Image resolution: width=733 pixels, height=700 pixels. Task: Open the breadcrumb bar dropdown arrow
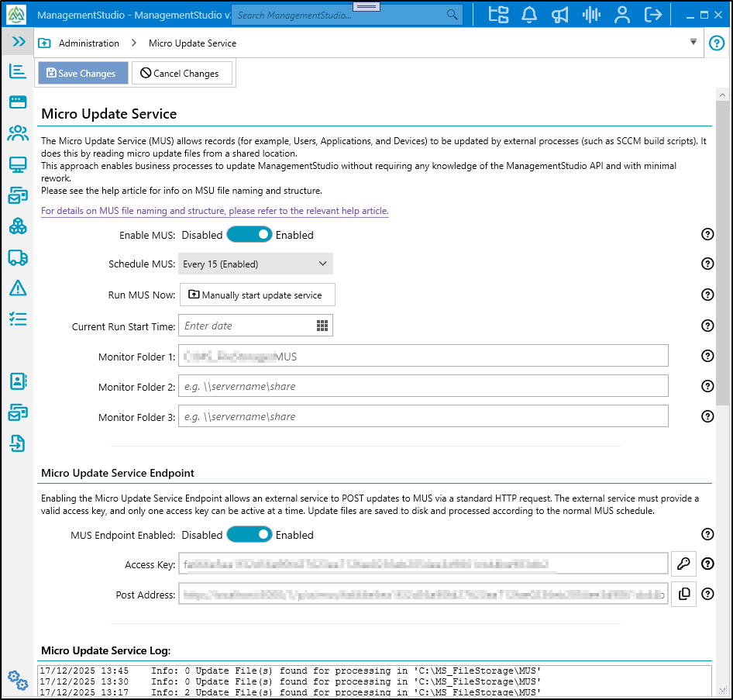tap(693, 42)
